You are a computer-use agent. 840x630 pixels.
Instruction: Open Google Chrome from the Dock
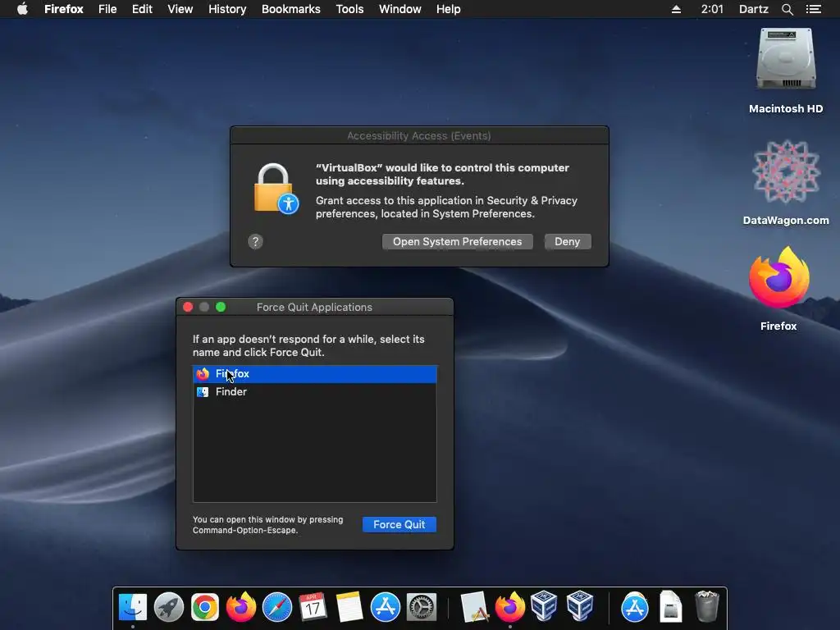tap(204, 607)
